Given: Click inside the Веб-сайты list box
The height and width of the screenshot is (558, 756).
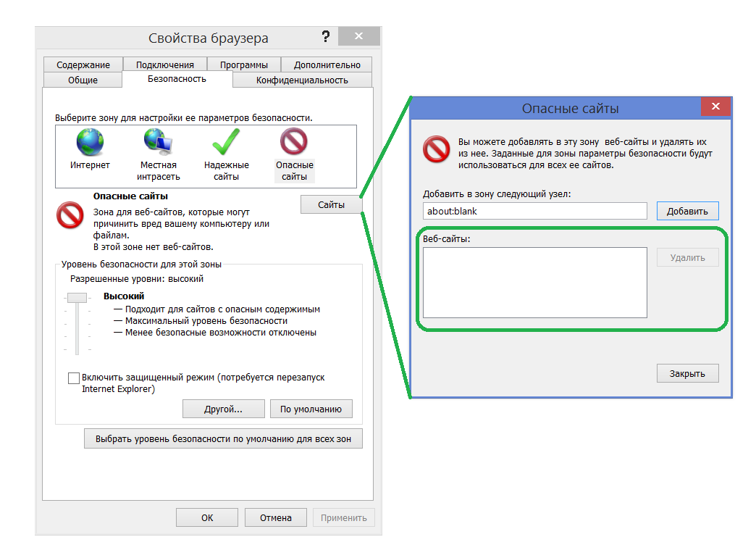Looking at the screenshot, I should tap(534, 283).
